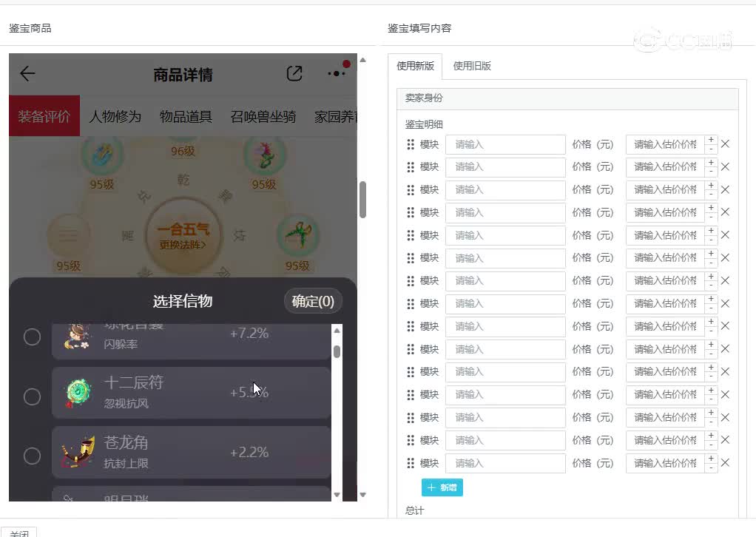Click the 抗封上限 attribute text
The width and height of the screenshot is (756, 537).
click(126, 463)
